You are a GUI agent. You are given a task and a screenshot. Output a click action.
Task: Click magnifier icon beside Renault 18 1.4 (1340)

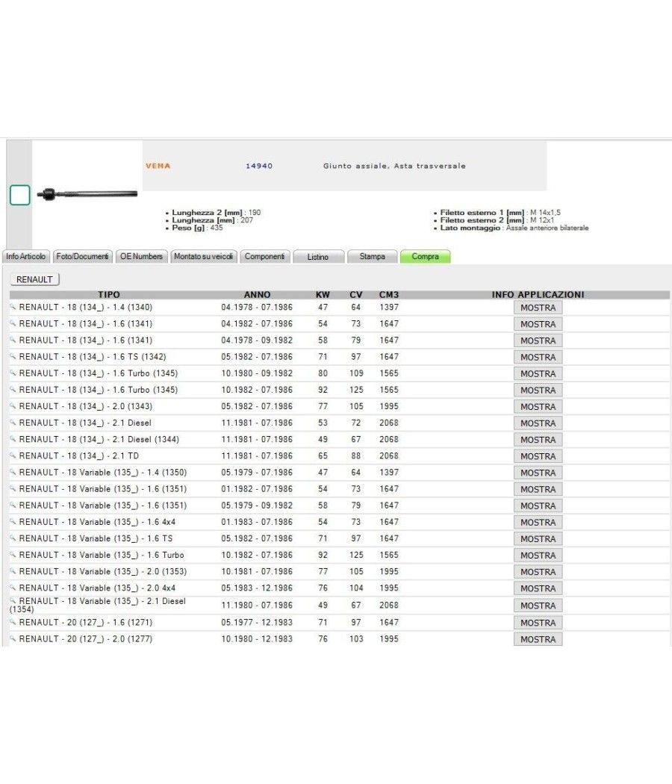[x=13, y=306]
